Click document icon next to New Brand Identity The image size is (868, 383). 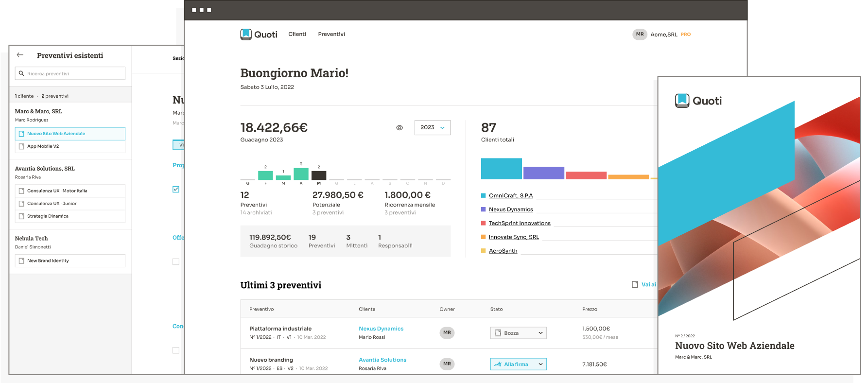click(x=21, y=261)
